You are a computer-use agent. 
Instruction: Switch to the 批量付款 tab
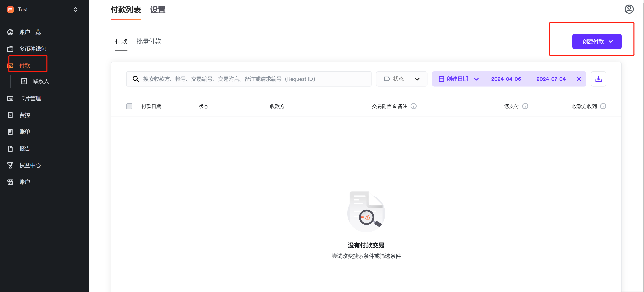point(149,42)
